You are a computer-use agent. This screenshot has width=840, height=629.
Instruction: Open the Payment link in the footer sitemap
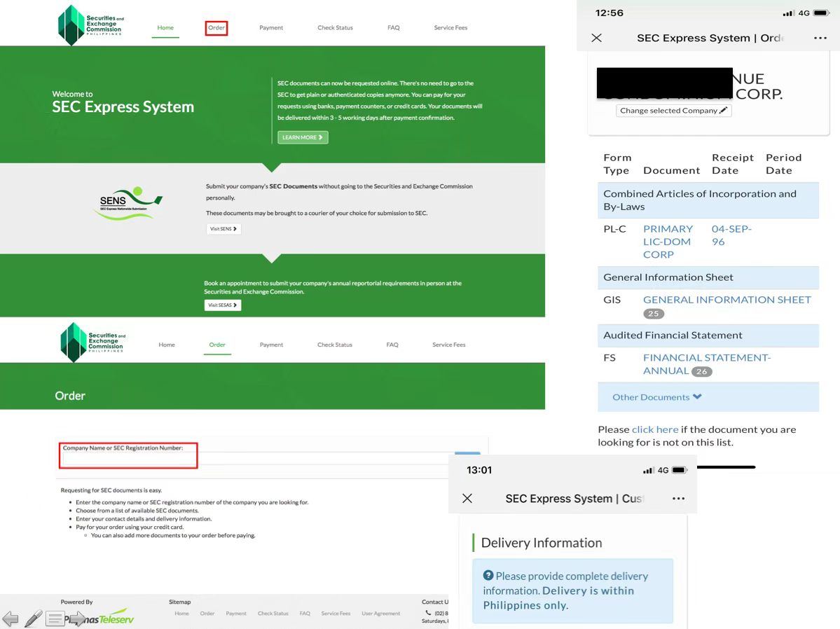(x=236, y=614)
